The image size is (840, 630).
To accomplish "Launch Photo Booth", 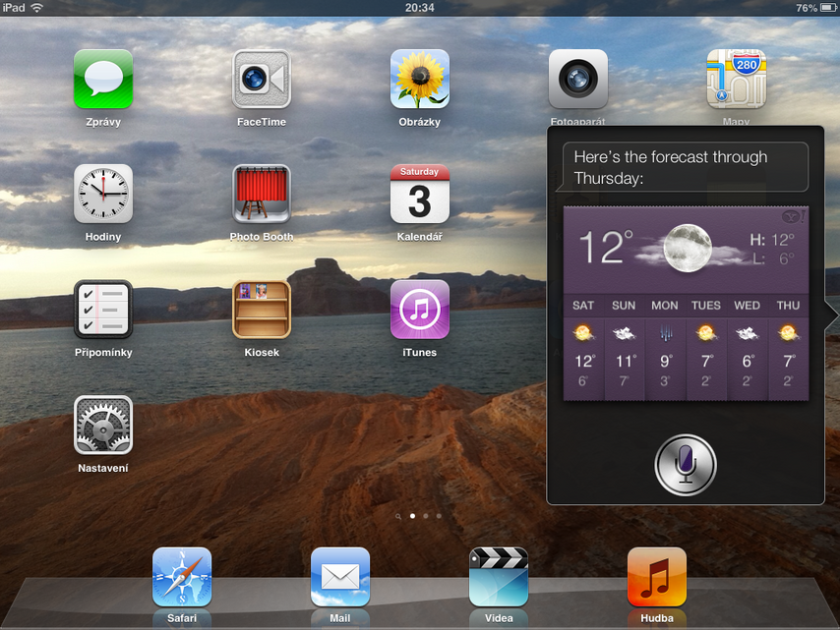I will point(261,194).
